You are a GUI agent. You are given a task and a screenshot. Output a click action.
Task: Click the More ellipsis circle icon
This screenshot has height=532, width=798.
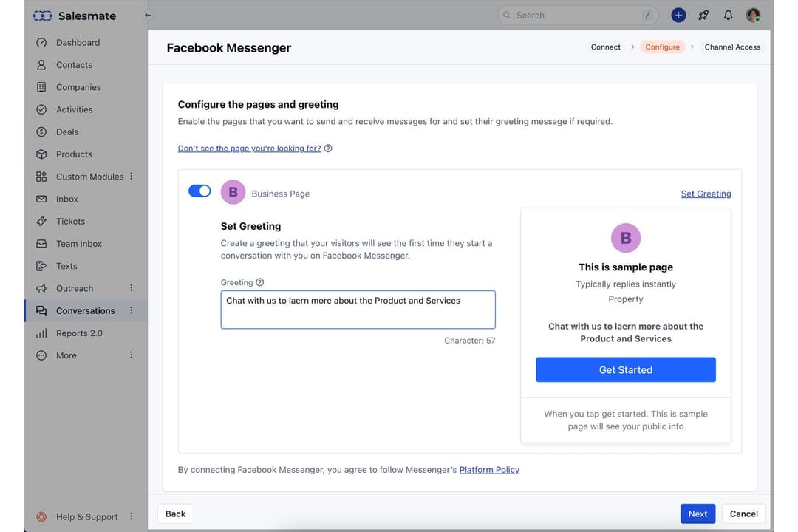pos(41,356)
